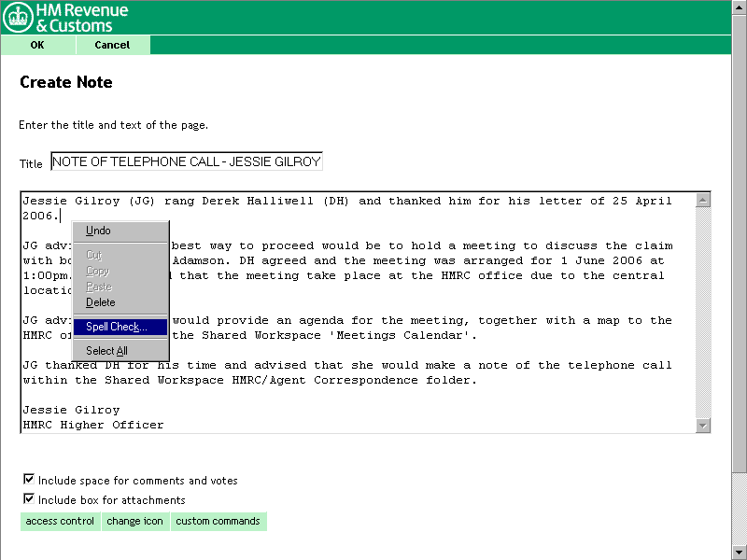Screen dimensions: 747x560
Task: Open the change icon link
Action: point(134,521)
